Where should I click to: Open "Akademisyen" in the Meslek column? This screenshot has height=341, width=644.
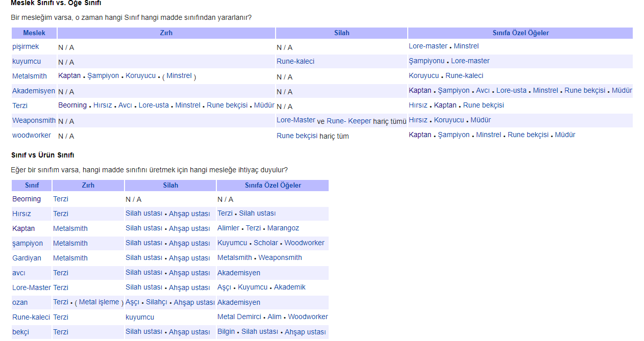click(x=34, y=91)
